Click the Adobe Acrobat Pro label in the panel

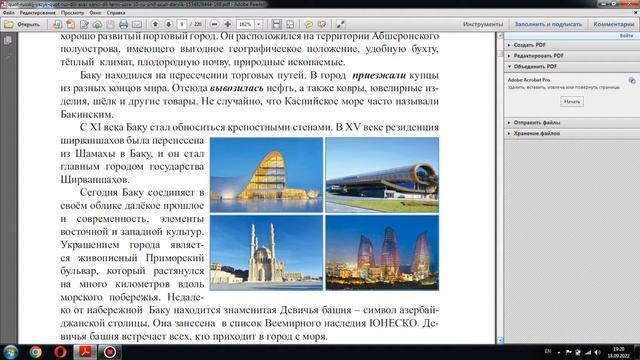(529, 80)
